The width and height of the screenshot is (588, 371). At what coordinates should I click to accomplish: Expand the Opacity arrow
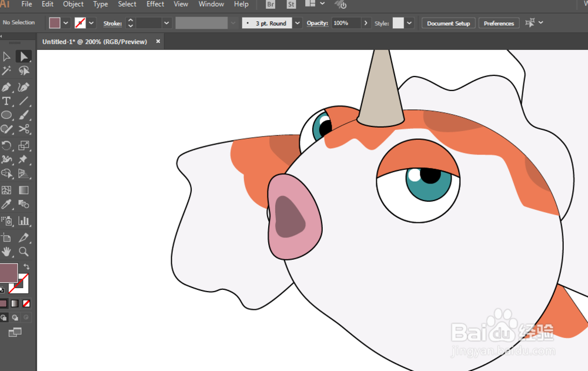tap(366, 24)
